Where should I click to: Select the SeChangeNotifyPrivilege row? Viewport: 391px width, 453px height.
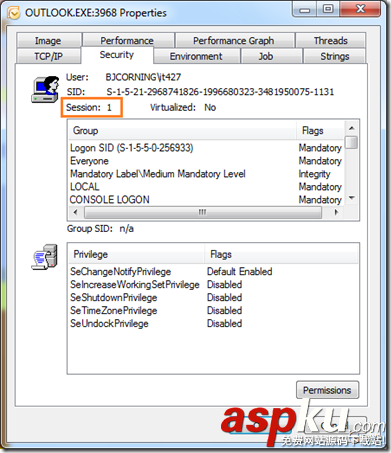click(x=213, y=272)
